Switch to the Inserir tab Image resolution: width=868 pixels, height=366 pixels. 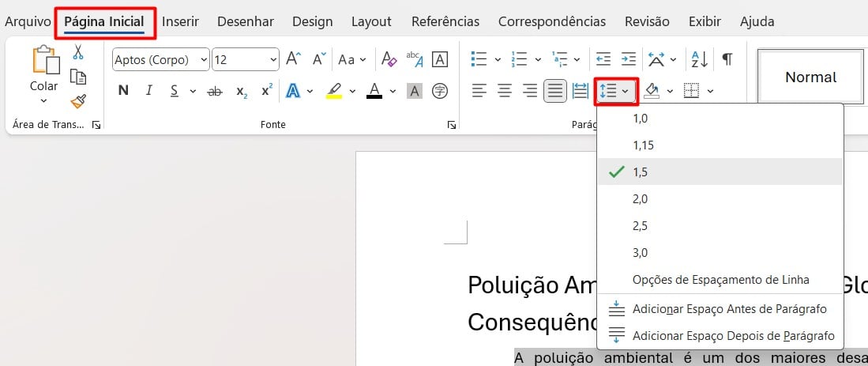tap(180, 22)
